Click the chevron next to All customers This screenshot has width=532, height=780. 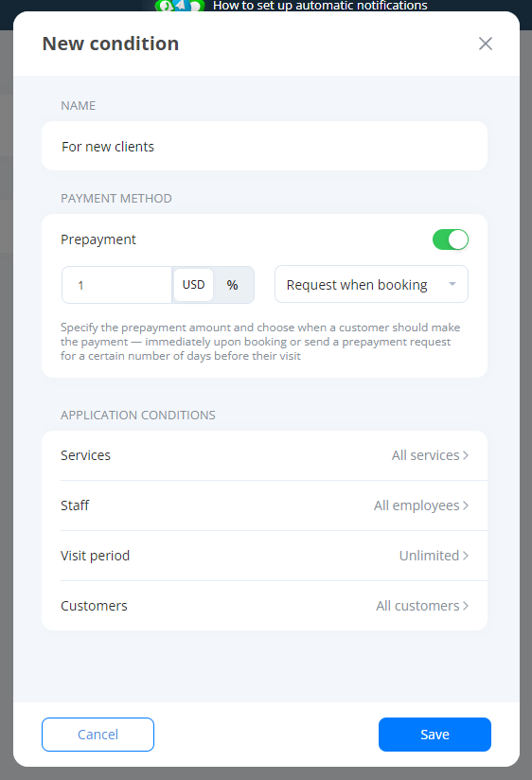tap(466, 606)
